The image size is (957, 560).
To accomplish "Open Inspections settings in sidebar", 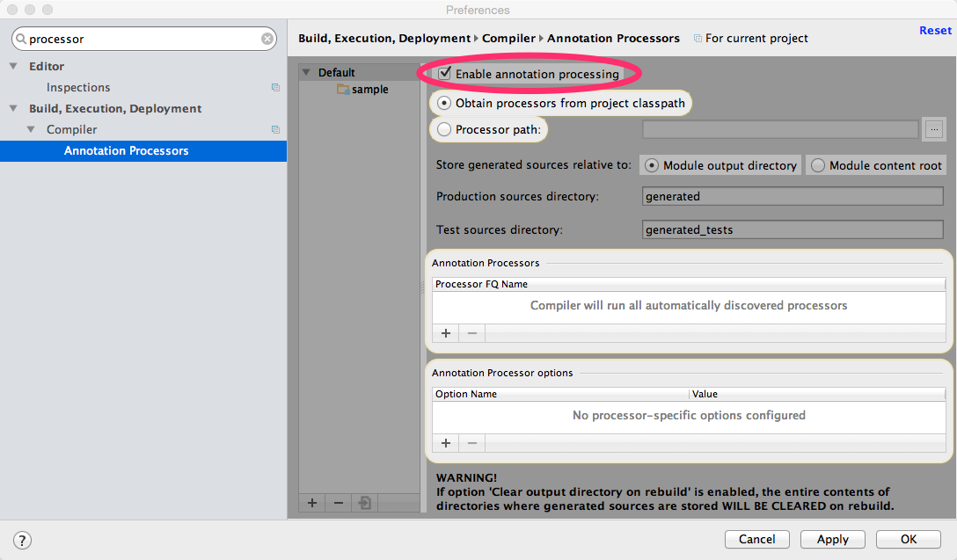I will click(78, 87).
